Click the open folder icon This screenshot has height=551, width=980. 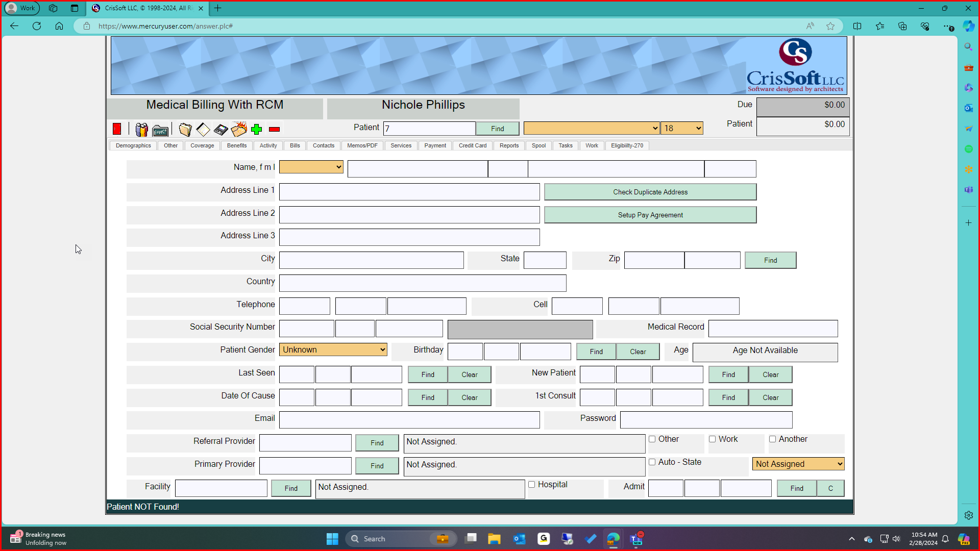click(x=185, y=130)
